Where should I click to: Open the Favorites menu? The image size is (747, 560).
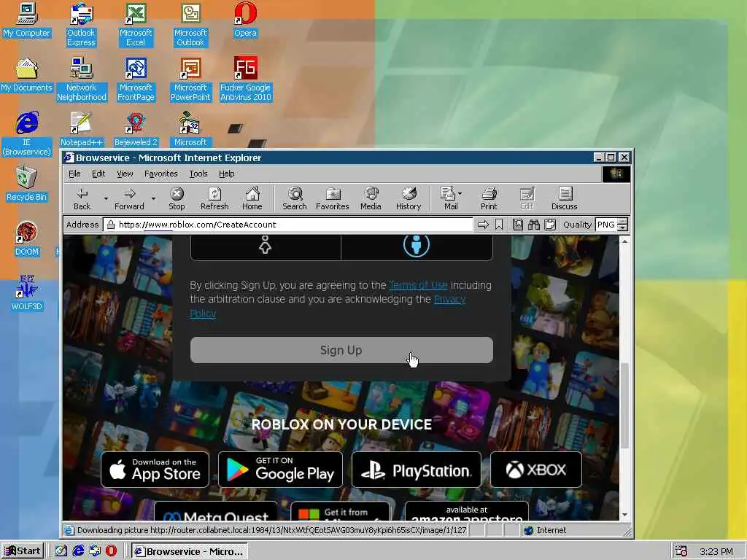[x=161, y=174]
